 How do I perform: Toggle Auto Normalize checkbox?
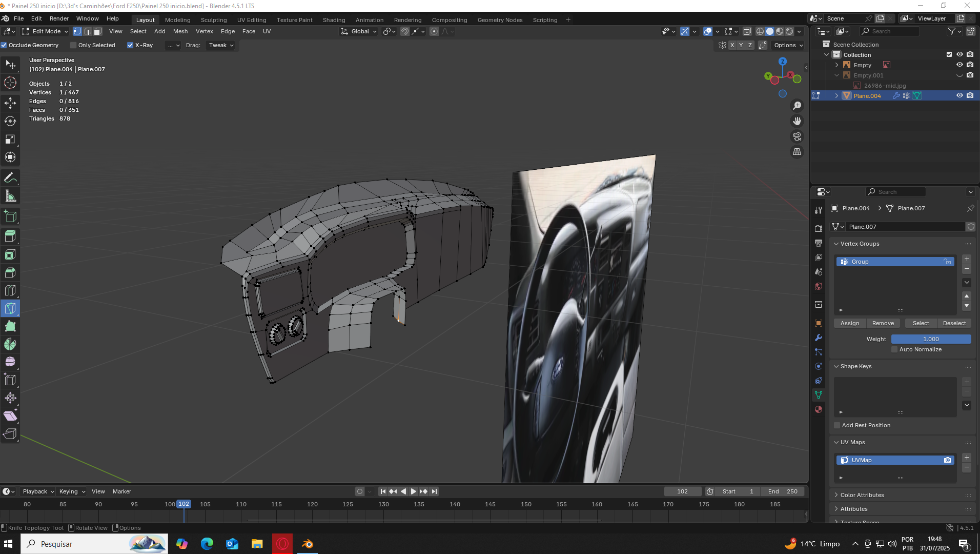(x=895, y=349)
